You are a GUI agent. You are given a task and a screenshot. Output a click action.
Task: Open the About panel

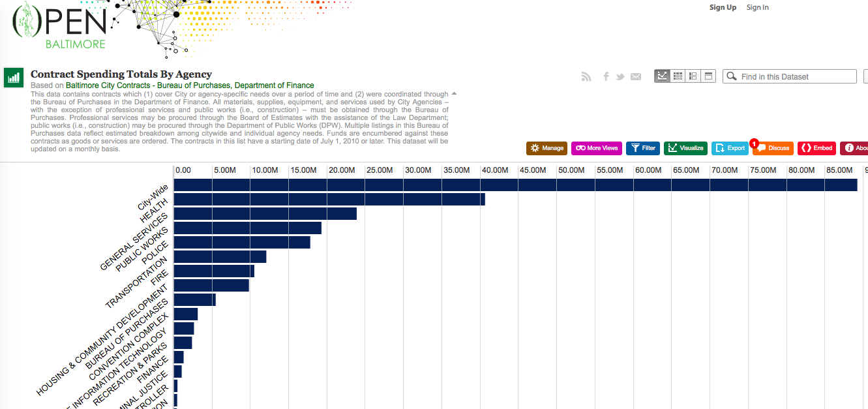click(854, 148)
